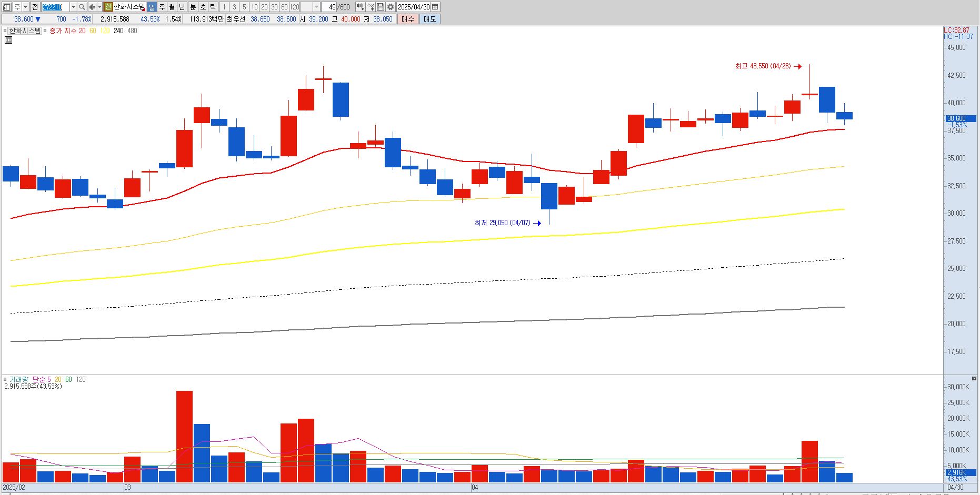This screenshot has height=495, width=980.
Task: Switch to 년 yearly chart period
Action: pyautogui.click(x=182, y=7)
